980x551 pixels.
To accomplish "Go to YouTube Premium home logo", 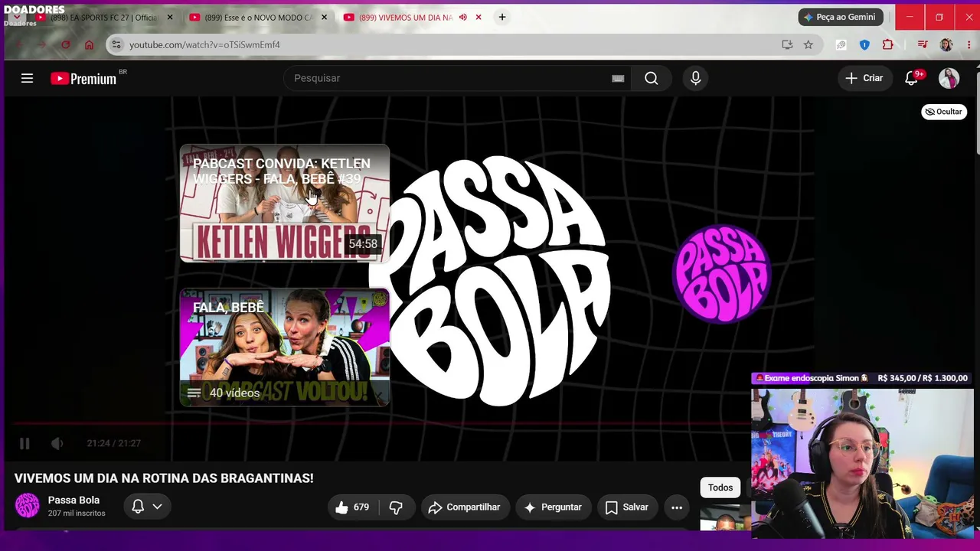I will 83,78.
